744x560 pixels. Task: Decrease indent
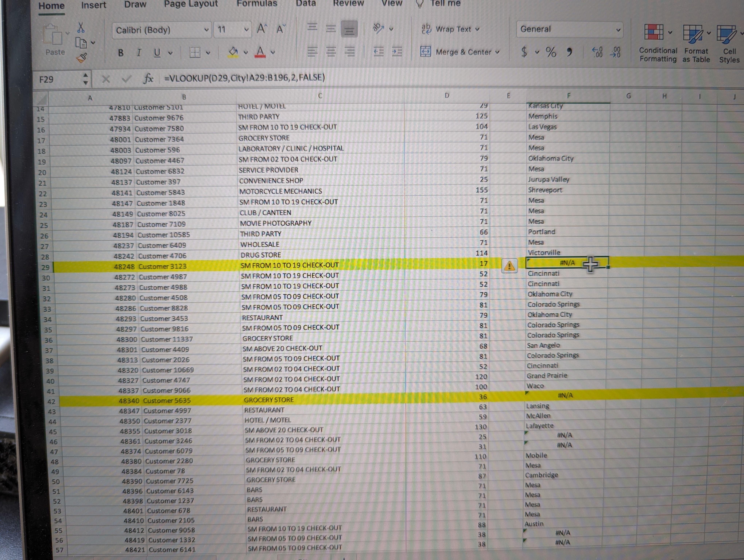tap(379, 52)
